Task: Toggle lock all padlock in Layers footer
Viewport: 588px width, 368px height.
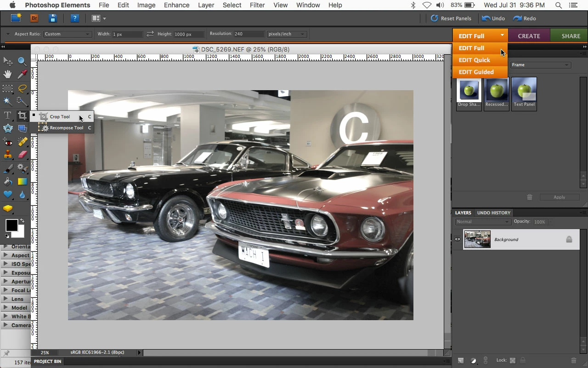Action: coord(523,361)
